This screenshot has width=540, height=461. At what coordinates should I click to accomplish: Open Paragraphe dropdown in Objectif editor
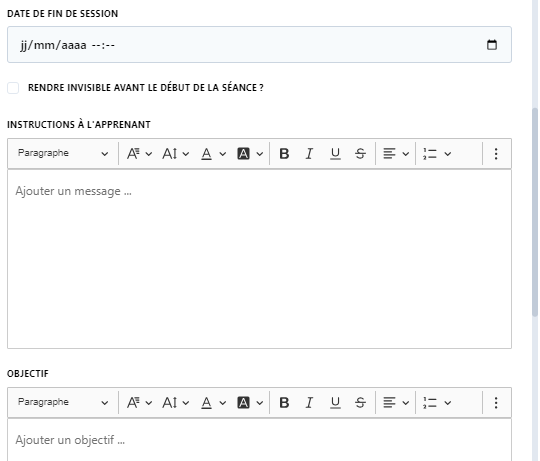(63, 402)
